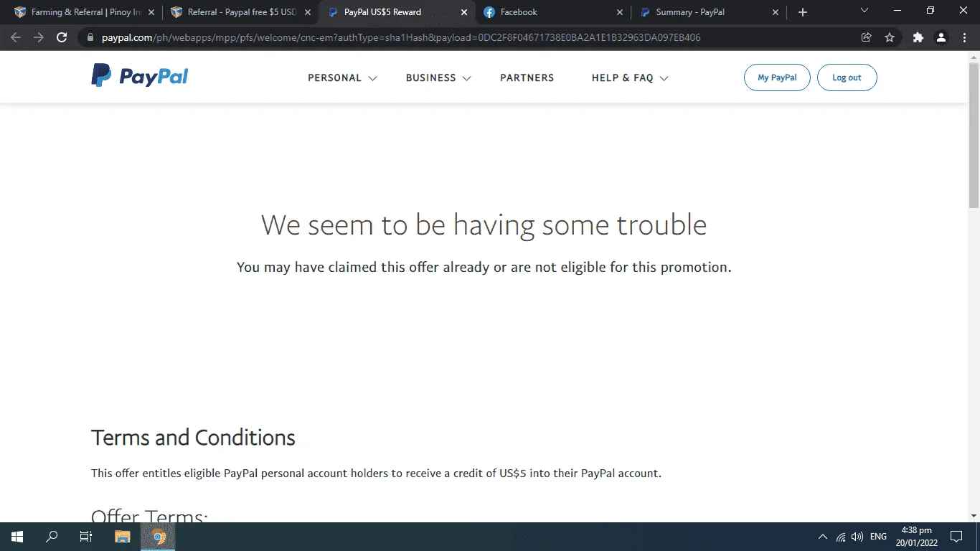Click the "Terms and Conditions" heading
Screen dimensions: 980x551
click(193, 438)
